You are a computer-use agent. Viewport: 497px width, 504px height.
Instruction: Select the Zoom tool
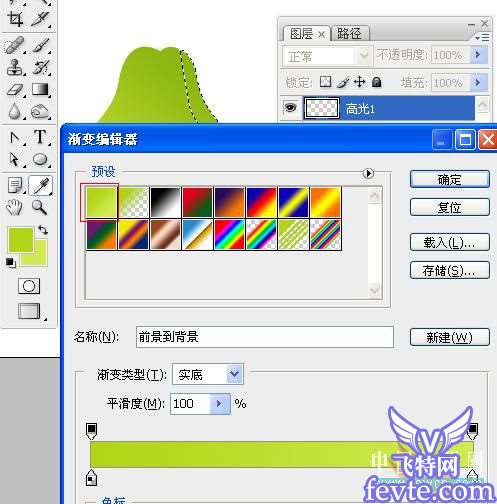pos(40,207)
